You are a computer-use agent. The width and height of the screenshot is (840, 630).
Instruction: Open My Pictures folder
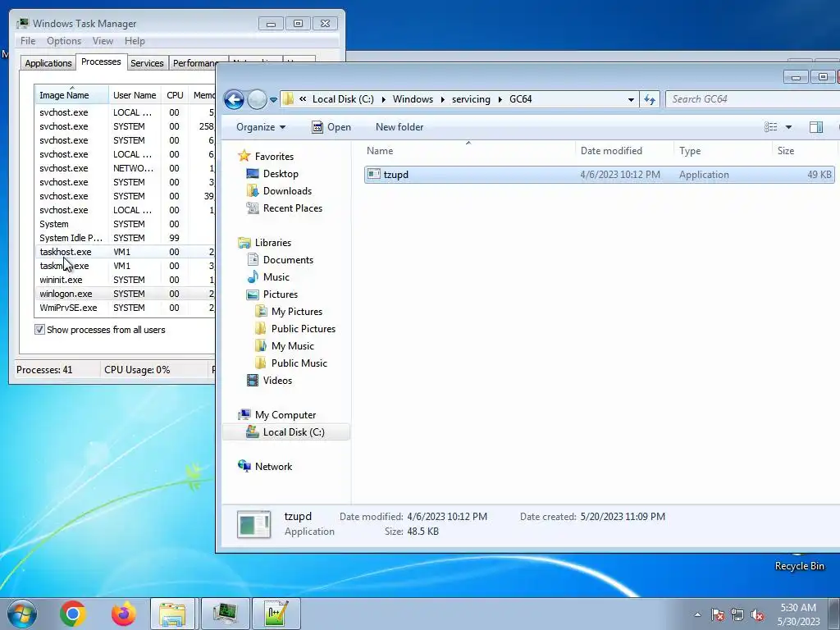297,311
